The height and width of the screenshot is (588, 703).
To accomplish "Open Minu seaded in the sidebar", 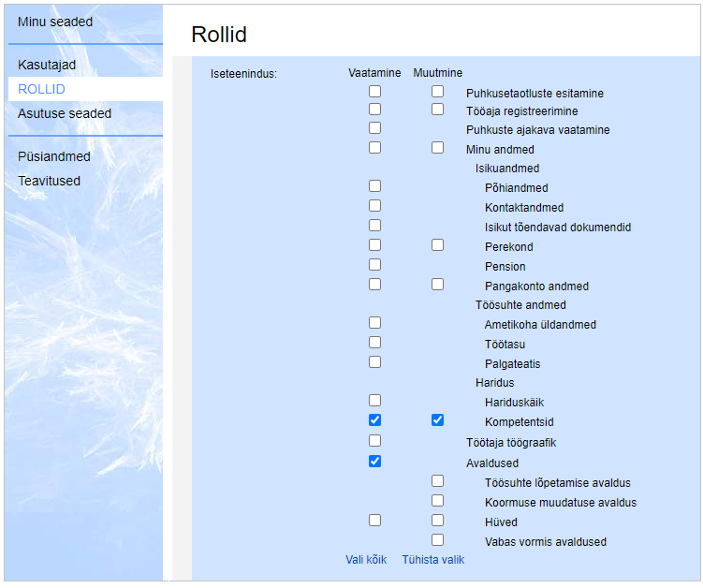I will (55, 22).
